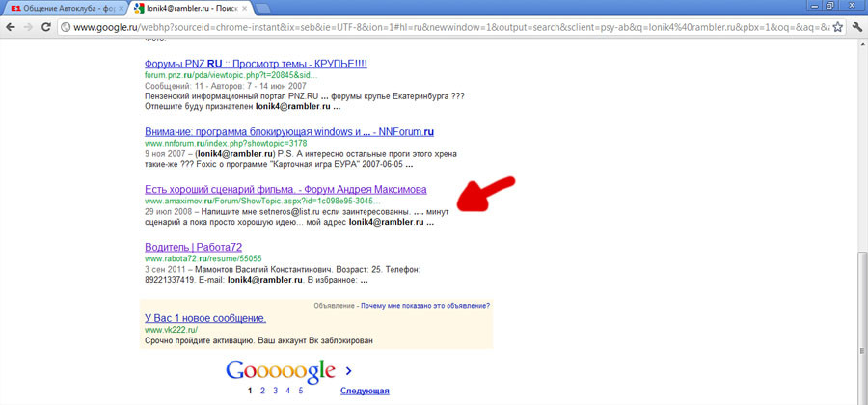868x405 pixels.
Task: Click the restore window button
Action: 829,5
